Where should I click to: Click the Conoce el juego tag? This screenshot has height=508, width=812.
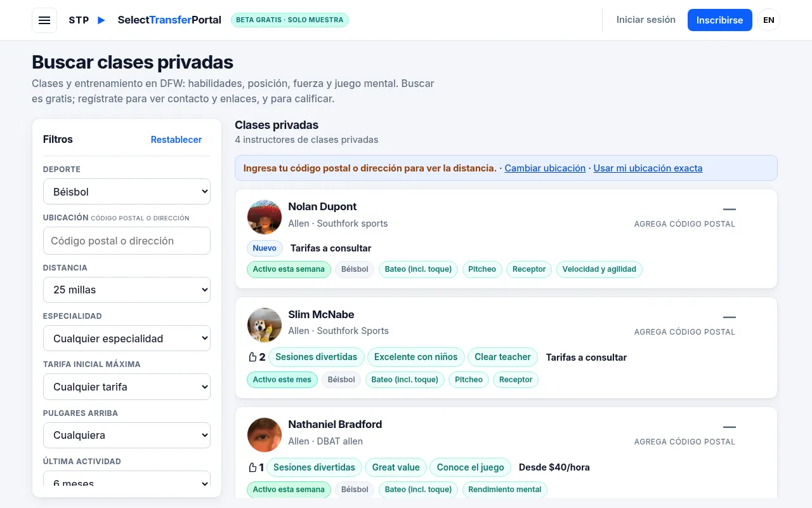(470, 467)
